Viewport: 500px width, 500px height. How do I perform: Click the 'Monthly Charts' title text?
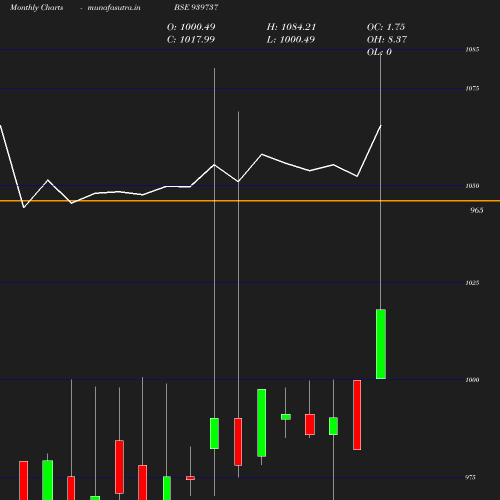coord(37,8)
